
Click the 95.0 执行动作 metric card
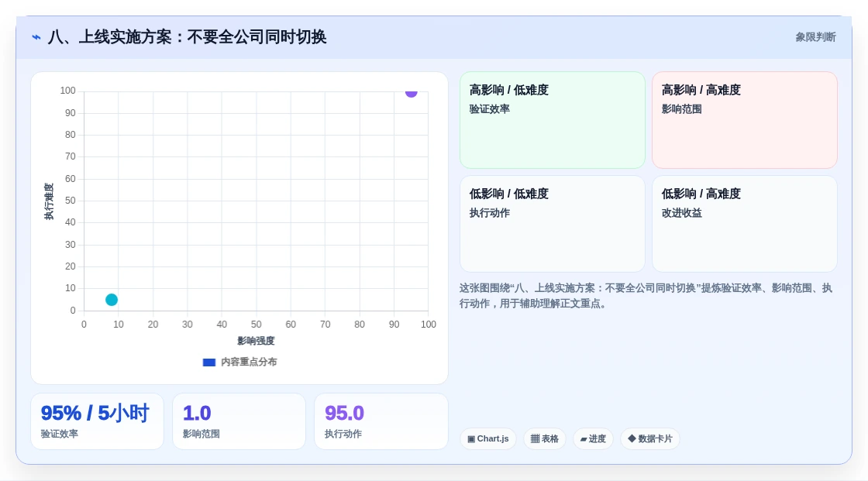pyautogui.click(x=381, y=422)
